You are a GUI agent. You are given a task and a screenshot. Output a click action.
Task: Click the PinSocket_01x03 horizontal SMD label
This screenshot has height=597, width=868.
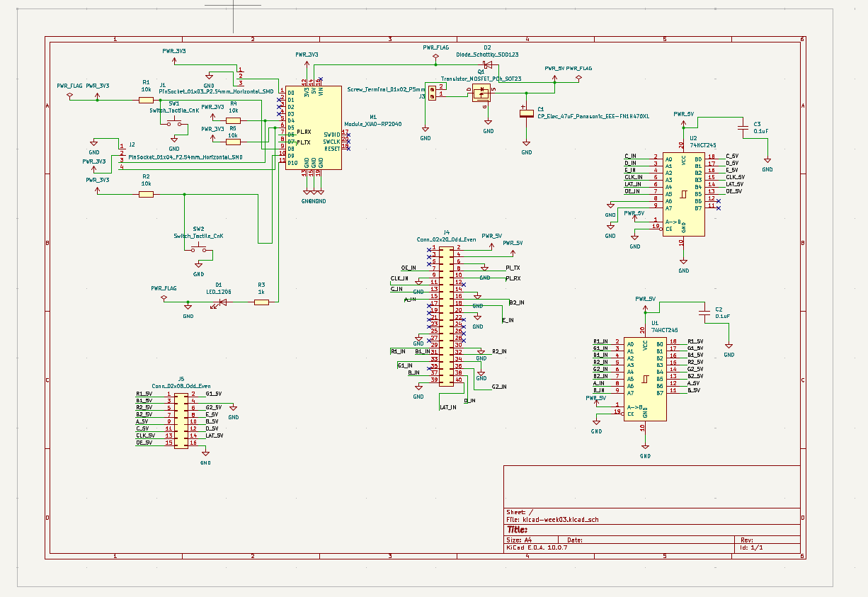[217, 92]
